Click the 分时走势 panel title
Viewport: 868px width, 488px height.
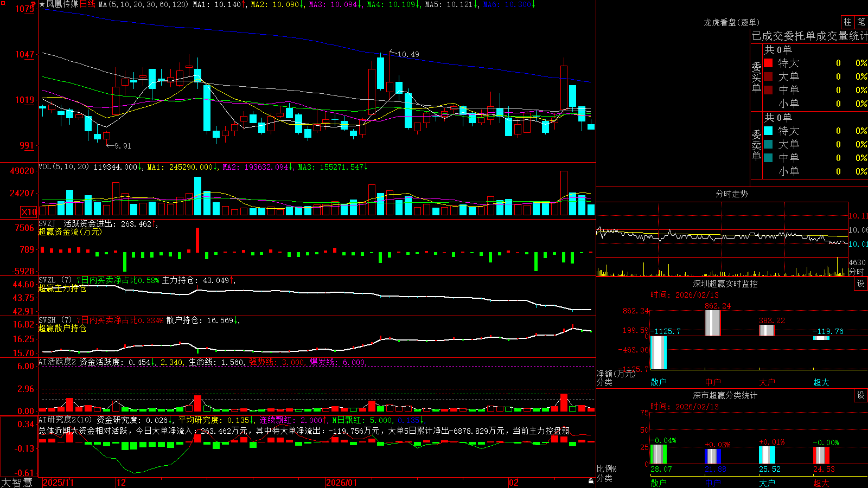732,194
